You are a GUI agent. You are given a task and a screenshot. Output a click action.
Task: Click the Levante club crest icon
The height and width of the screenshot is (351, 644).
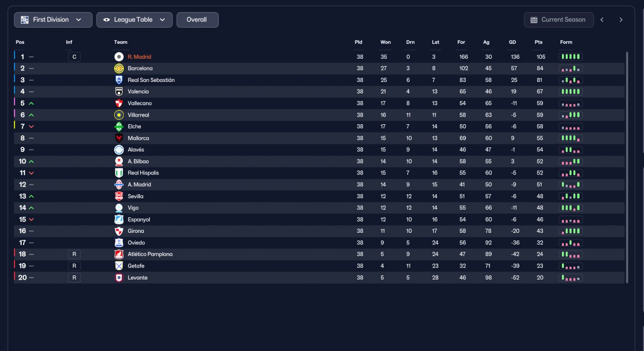coord(119,278)
